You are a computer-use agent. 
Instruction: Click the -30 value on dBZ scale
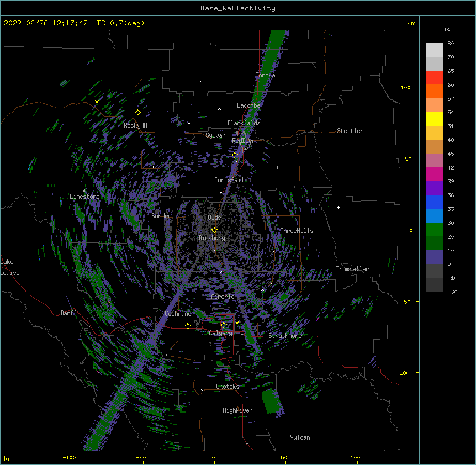452,292
